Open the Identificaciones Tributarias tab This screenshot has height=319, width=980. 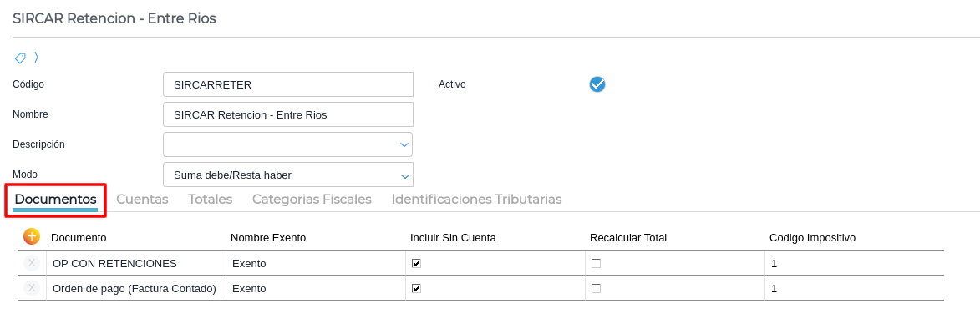(476, 199)
